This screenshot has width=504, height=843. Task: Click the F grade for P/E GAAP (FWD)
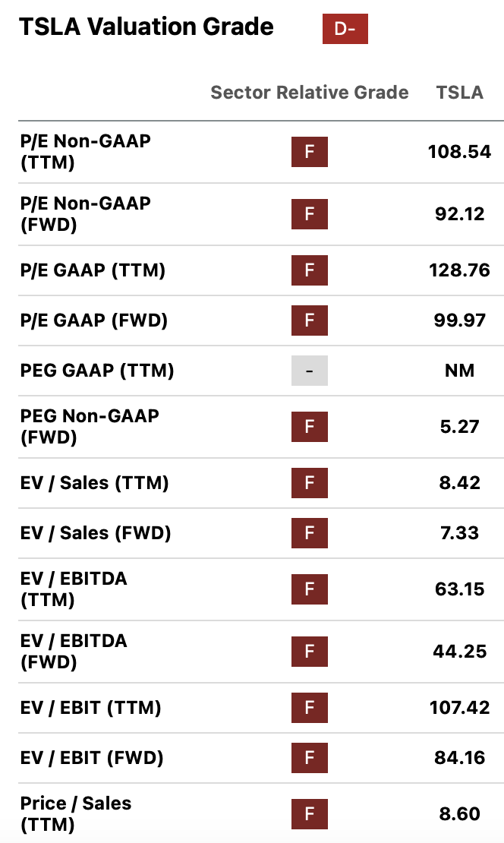pos(310,320)
